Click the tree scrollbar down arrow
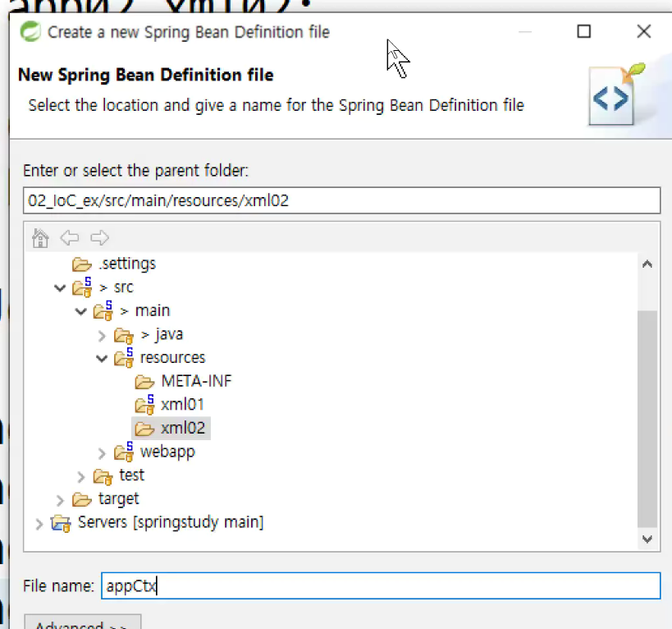This screenshot has height=629, width=672. pos(647,539)
